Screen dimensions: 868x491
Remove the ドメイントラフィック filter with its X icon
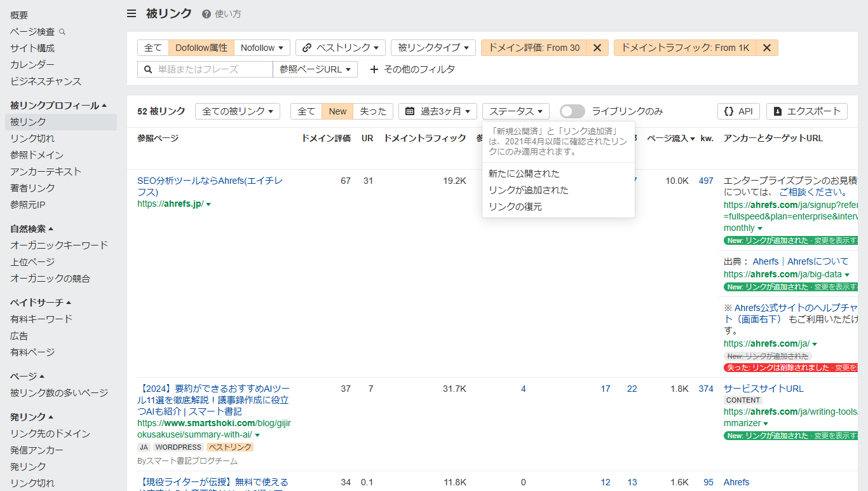(766, 47)
